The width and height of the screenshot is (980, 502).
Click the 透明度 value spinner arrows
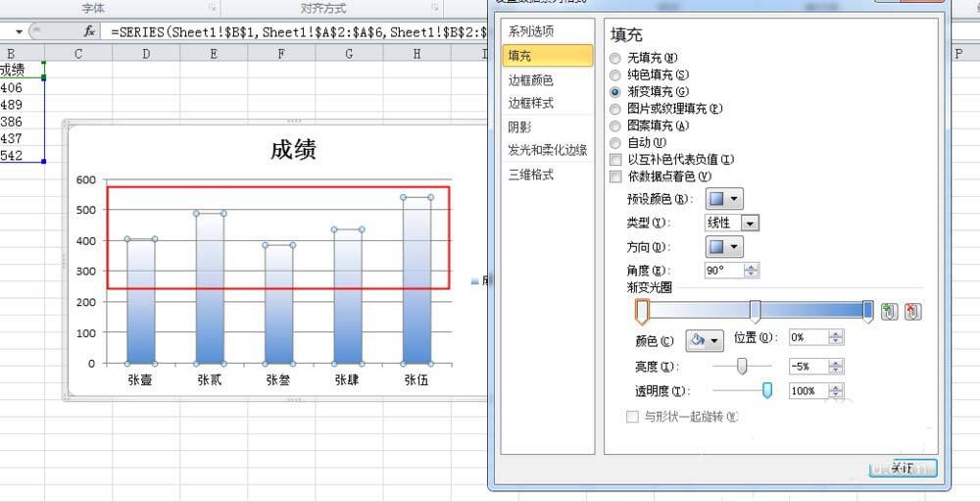tap(836, 391)
